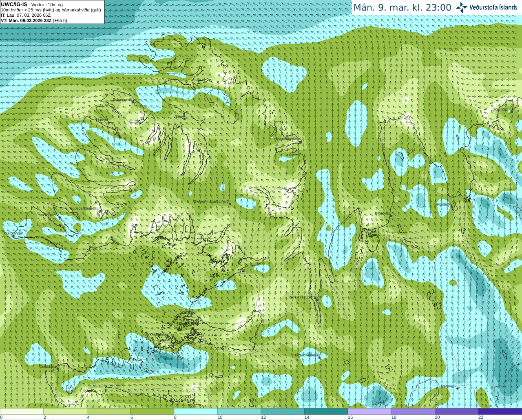Click the 0–2 m/s pale yellow legend swatch
Image resolution: width=522 pixels, height=420 pixels.
pos(22,411)
